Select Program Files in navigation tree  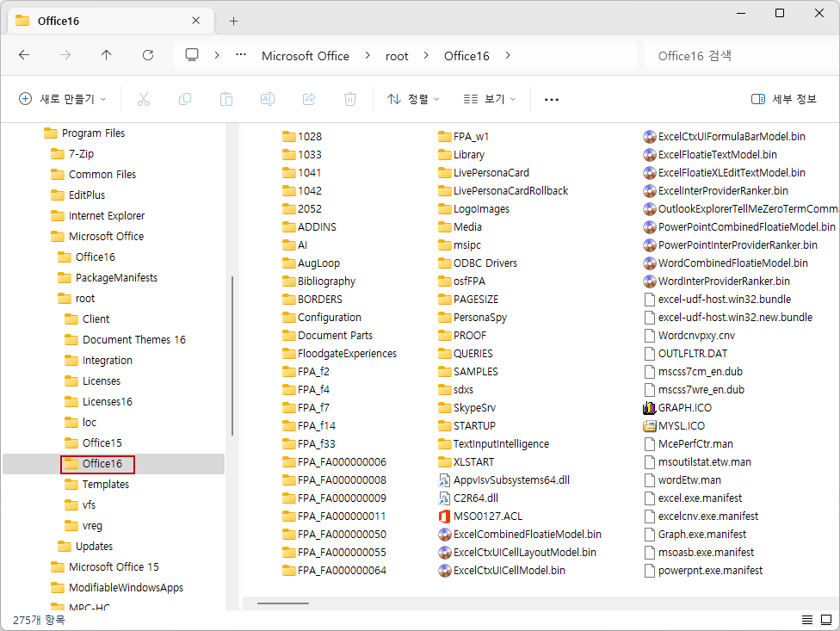click(x=93, y=133)
